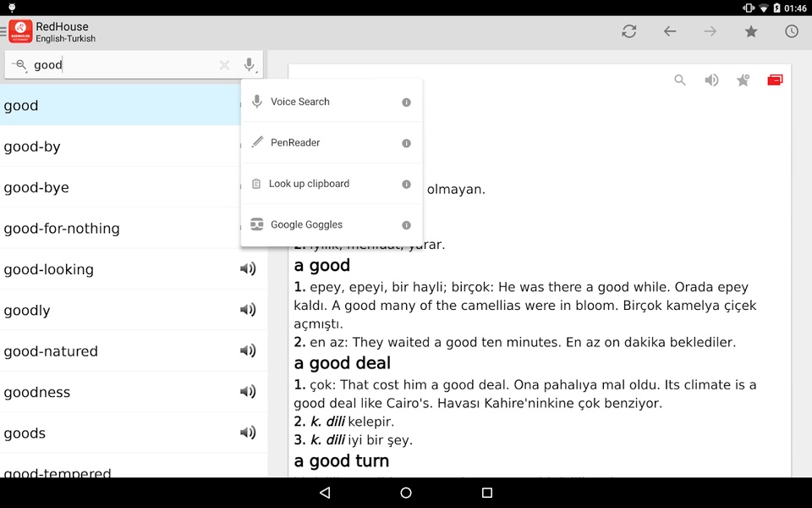This screenshot has width=812, height=508.
Task: Choose Voice Search from popup menu
Action: pyautogui.click(x=332, y=102)
